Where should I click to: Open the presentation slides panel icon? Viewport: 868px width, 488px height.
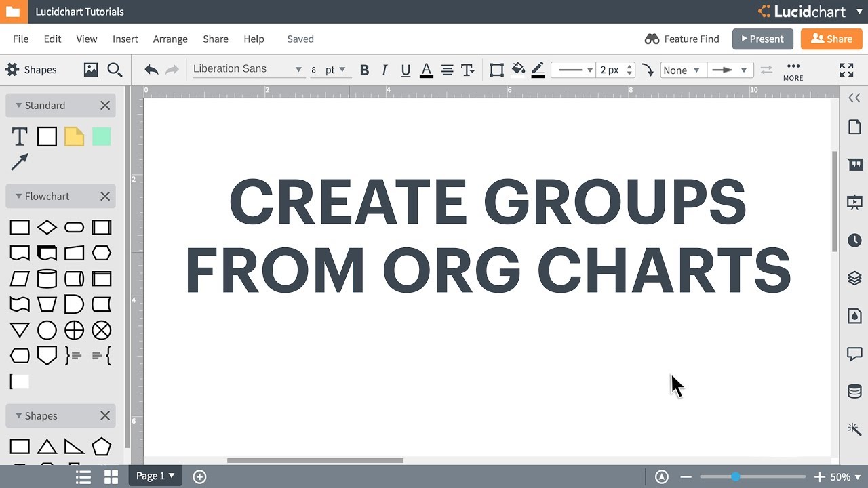click(x=854, y=202)
